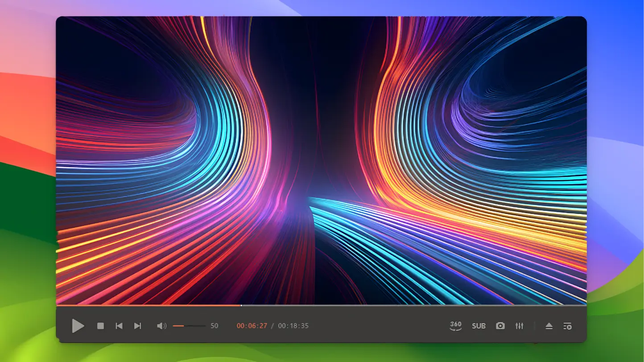Click the elapsed time 00:06:27
Image resolution: width=644 pixels, height=362 pixels.
click(x=252, y=326)
